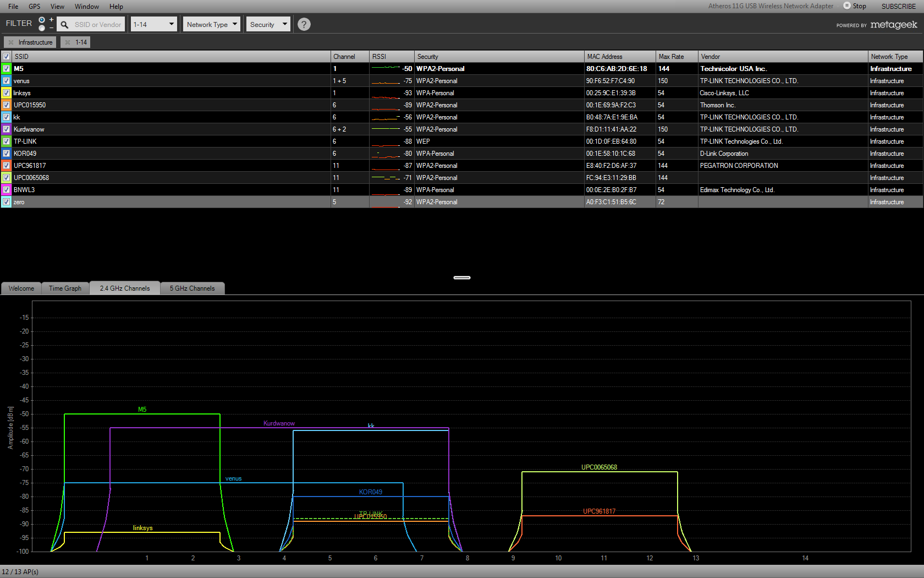Uncheck the KOR049 network checkbox
This screenshot has height=578, width=924.
[6, 154]
